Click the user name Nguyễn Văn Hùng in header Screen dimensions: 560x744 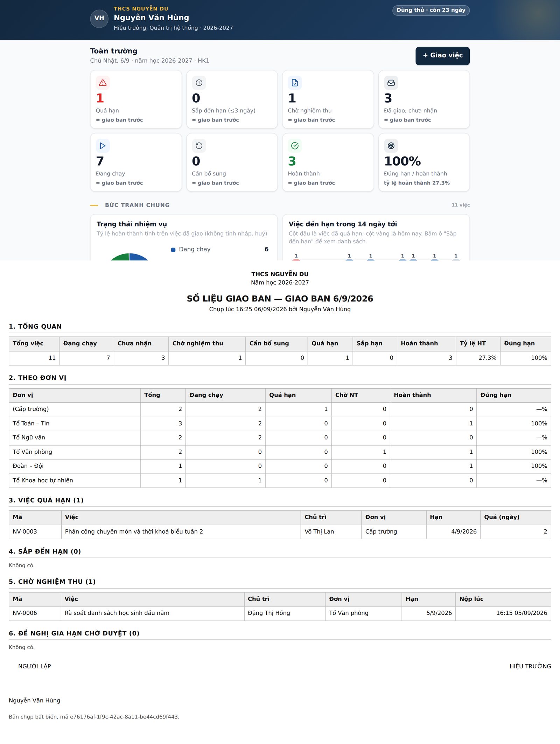(x=151, y=18)
